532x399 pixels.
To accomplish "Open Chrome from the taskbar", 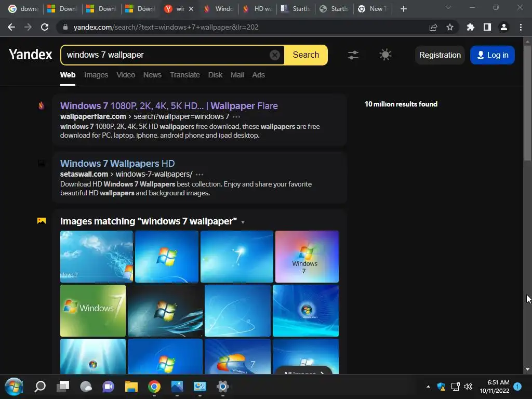I will click(x=154, y=387).
